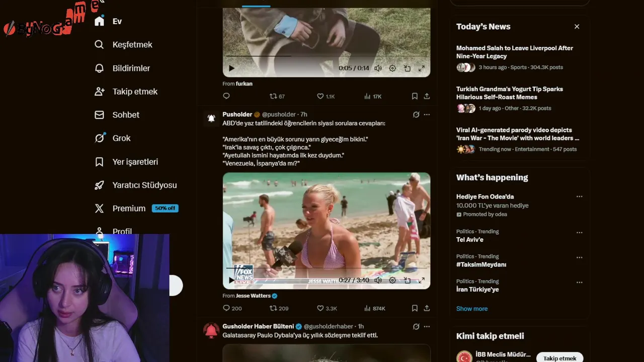
Task: Open Turkish Grandma's Yogurt Tip news
Action: [x=510, y=93]
